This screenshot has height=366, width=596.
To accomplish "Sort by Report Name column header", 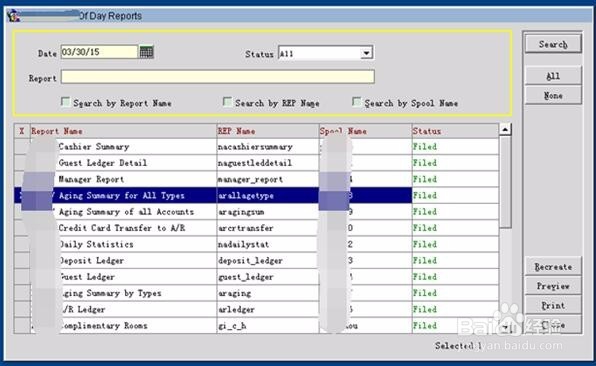I will coord(123,131).
